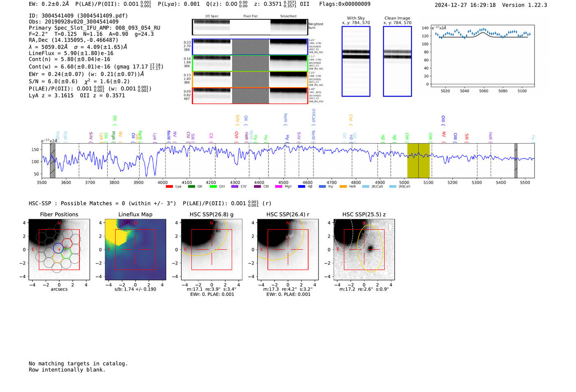Click the purple CIV legend swatch
The height and width of the screenshot is (392, 576).
coord(235,187)
